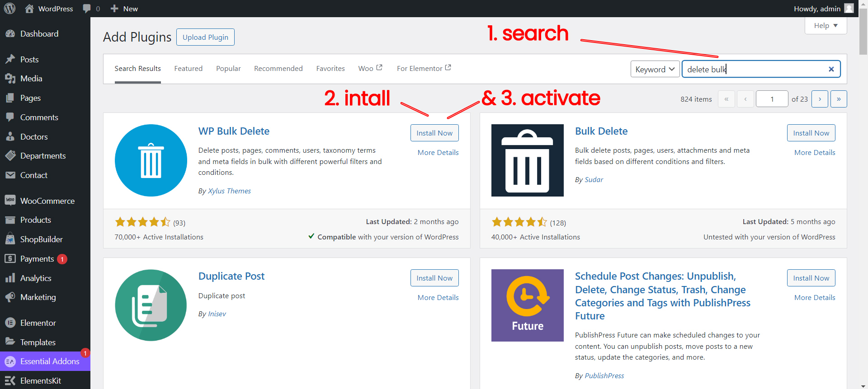This screenshot has height=389, width=868.
Task: Switch to the Featured tab
Action: pyautogui.click(x=188, y=69)
